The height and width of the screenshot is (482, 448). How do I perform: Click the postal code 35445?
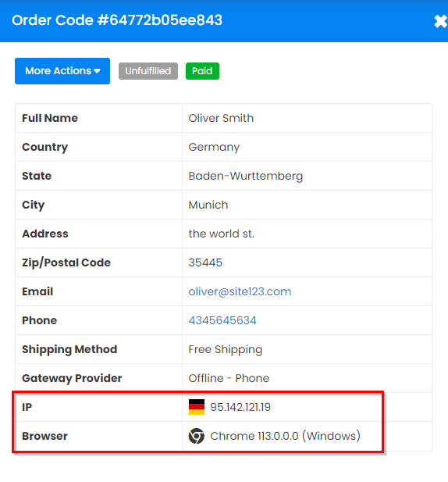tap(205, 262)
